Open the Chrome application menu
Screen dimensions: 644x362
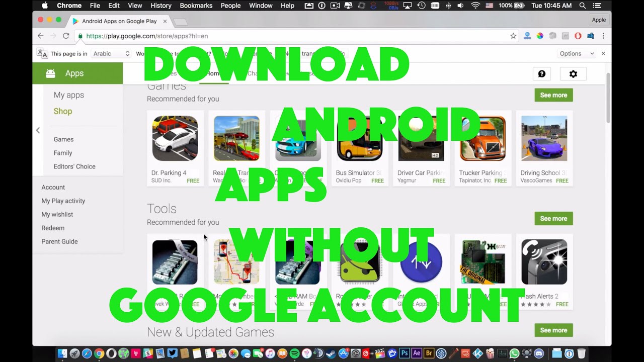click(x=69, y=6)
